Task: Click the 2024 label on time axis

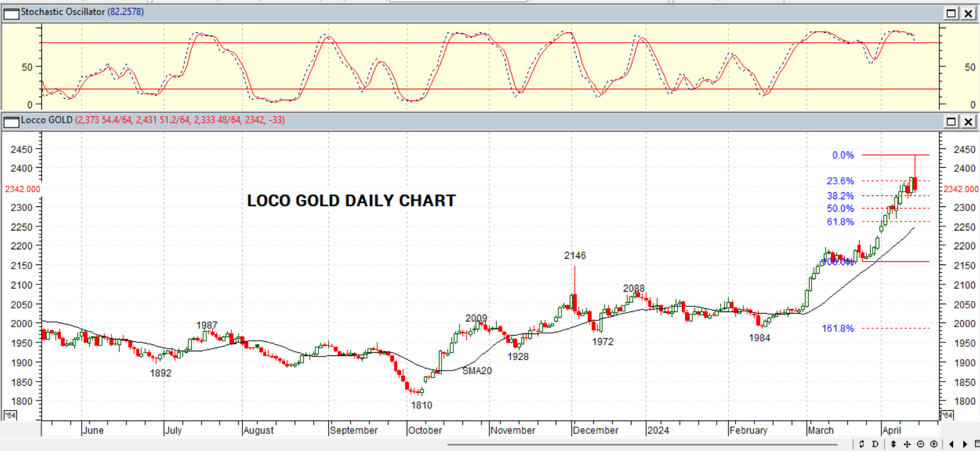Action: (658, 430)
